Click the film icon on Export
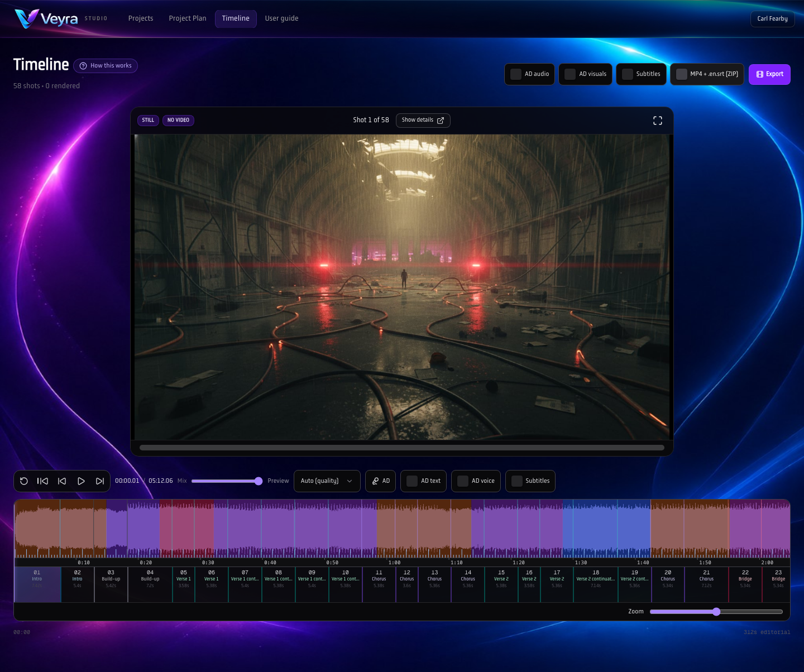This screenshot has width=804, height=672. (760, 74)
